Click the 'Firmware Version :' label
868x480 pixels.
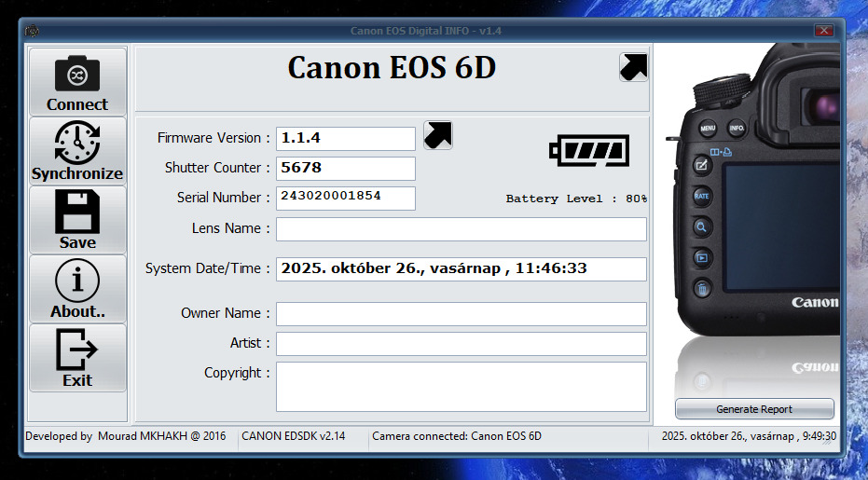214,138
